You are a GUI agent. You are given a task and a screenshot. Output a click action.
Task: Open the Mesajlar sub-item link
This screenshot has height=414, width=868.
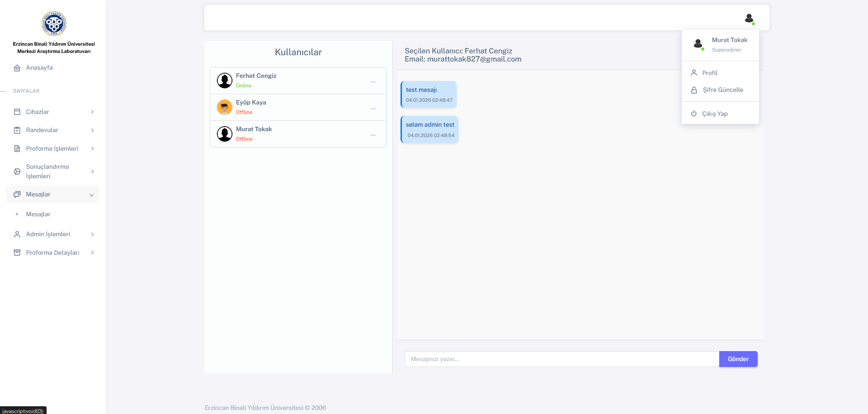(38, 214)
